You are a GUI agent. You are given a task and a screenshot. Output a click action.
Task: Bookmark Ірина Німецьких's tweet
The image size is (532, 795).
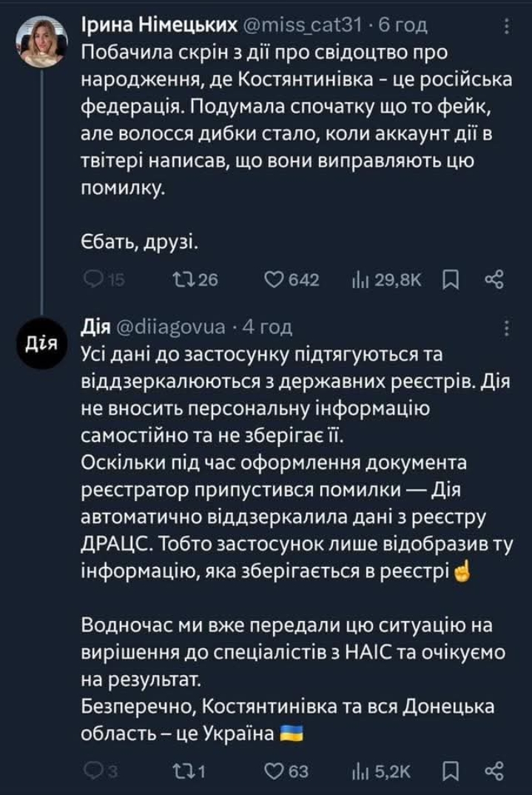[449, 279]
